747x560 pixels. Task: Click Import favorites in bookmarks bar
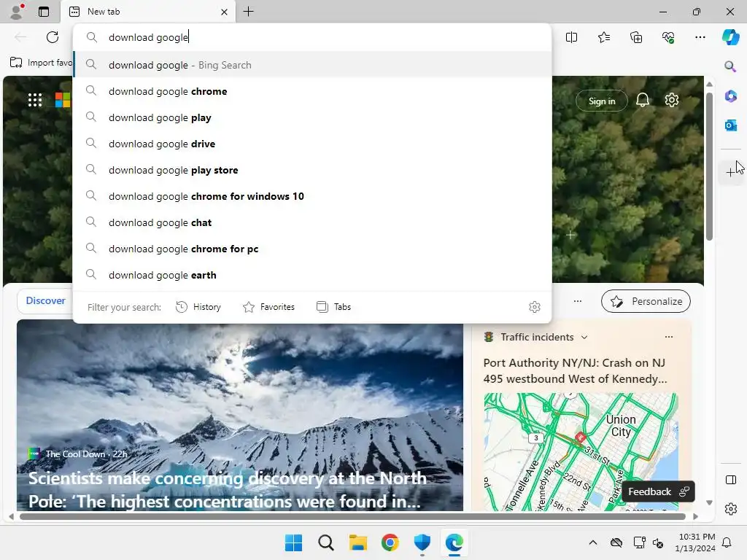tap(42, 63)
